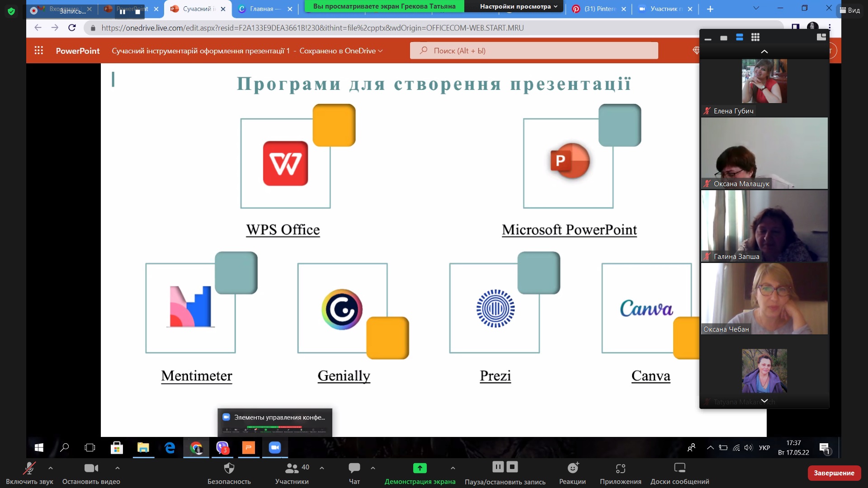Open the Whiteboards icon
868x488 pixels.
(x=679, y=468)
